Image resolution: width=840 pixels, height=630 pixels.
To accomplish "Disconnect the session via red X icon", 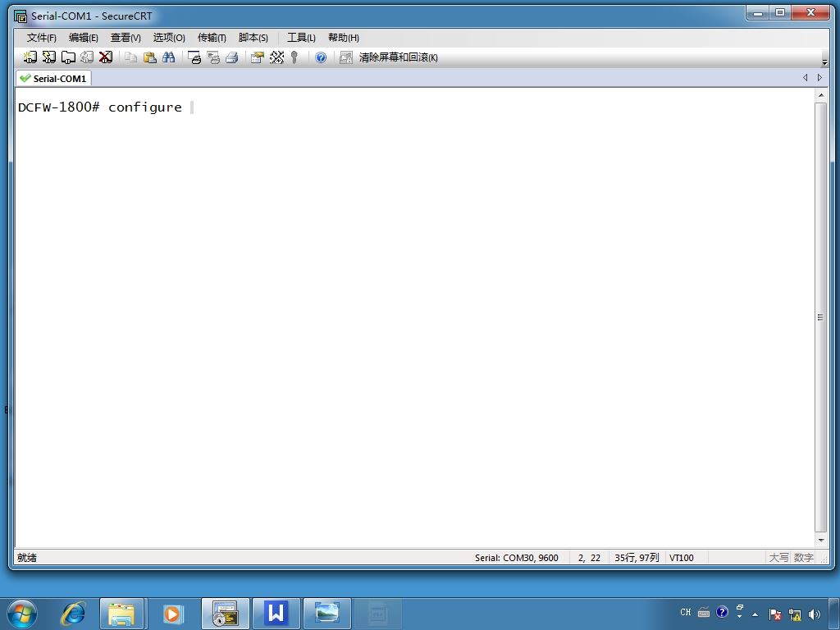I will point(106,57).
